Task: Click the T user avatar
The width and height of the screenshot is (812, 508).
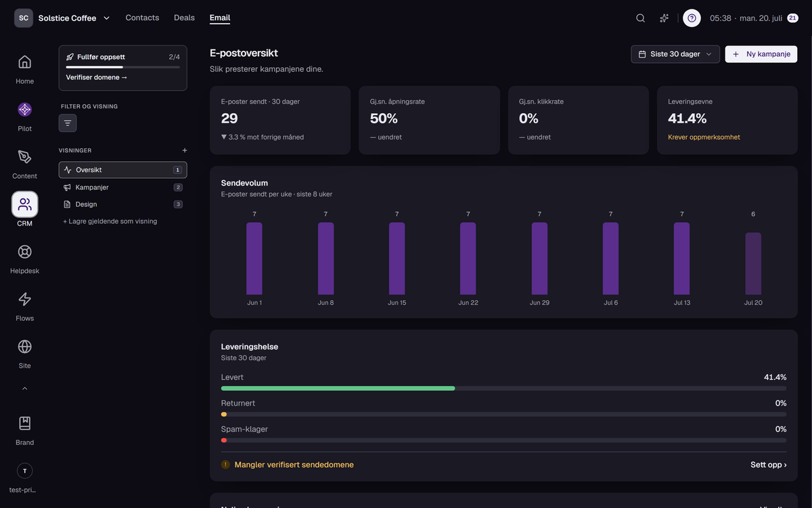Action: pyautogui.click(x=24, y=471)
